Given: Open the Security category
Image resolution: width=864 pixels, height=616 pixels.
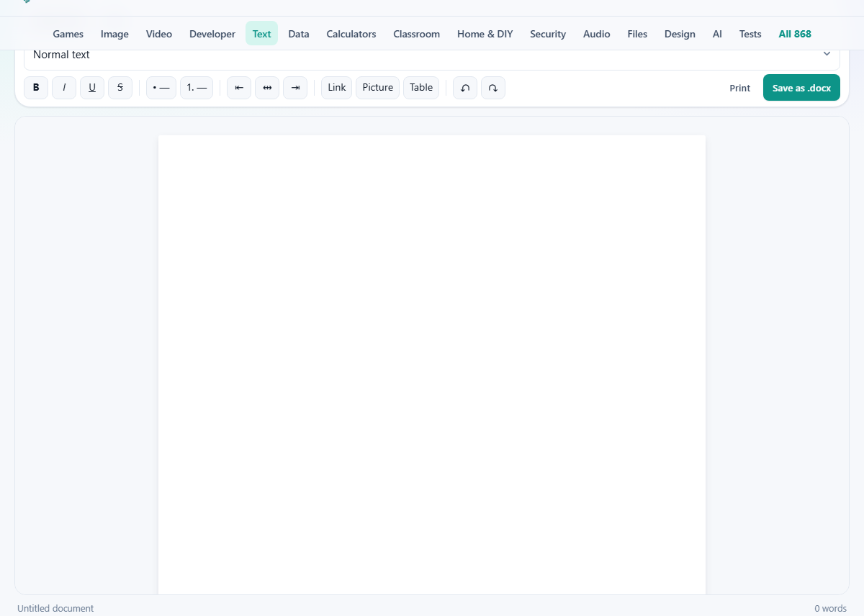Looking at the screenshot, I should 548,34.
